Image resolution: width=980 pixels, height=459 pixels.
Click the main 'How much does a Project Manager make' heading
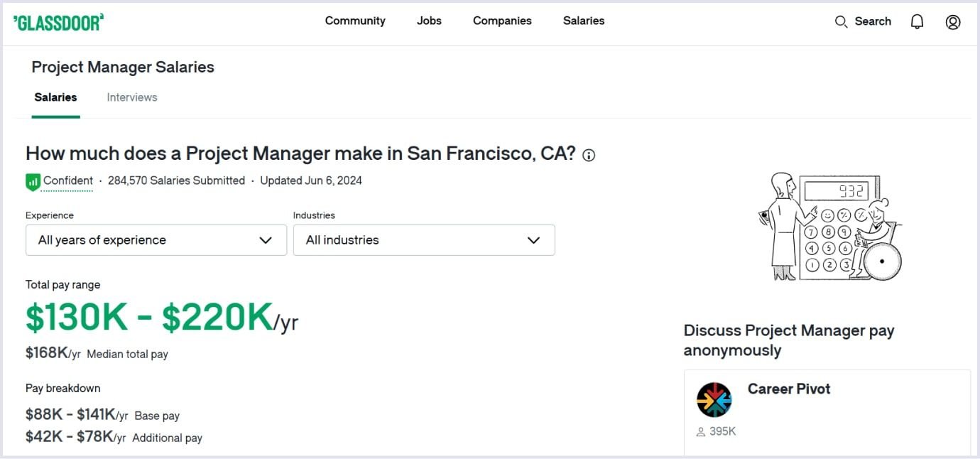coord(300,153)
